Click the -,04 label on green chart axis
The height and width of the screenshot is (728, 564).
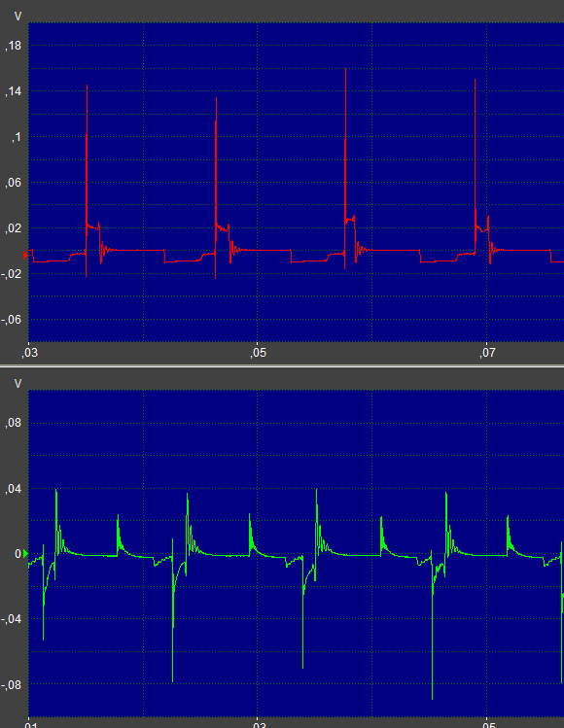12,619
